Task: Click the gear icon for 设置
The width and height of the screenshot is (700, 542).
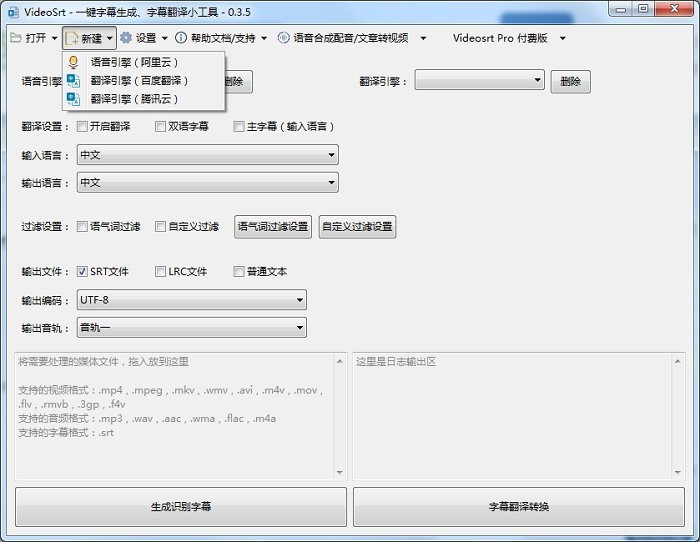Action: tap(126, 38)
